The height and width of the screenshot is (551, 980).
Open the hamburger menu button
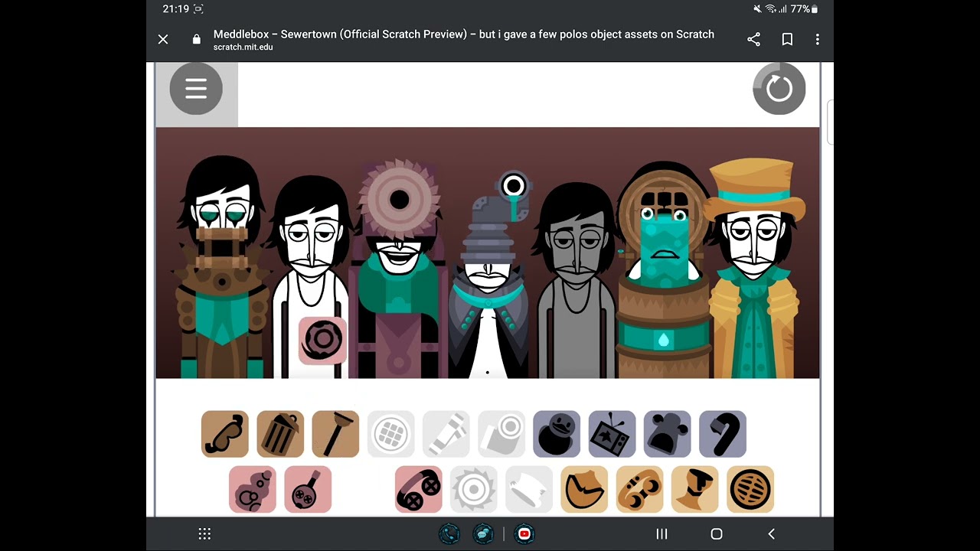point(196,89)
